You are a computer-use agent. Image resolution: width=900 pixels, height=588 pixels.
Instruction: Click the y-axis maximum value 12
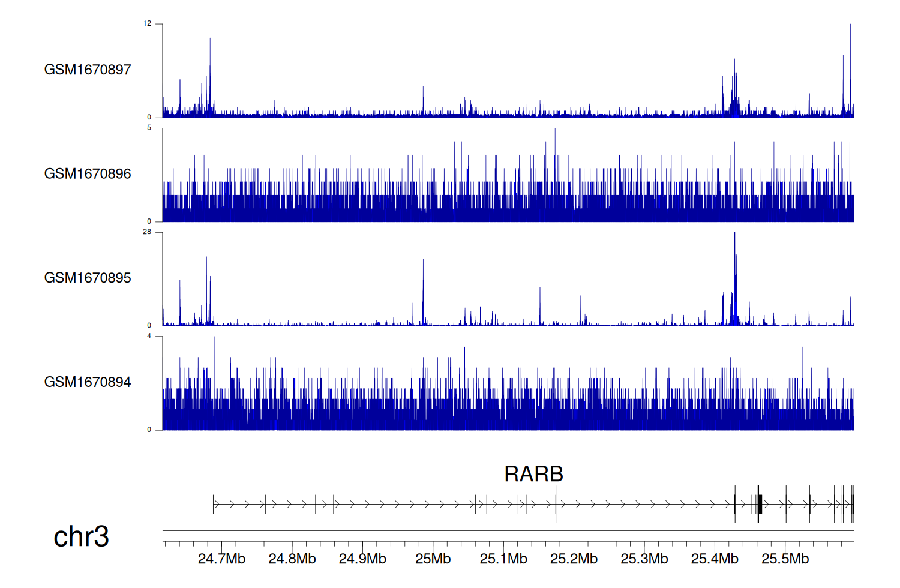click(x=147, y=24)
